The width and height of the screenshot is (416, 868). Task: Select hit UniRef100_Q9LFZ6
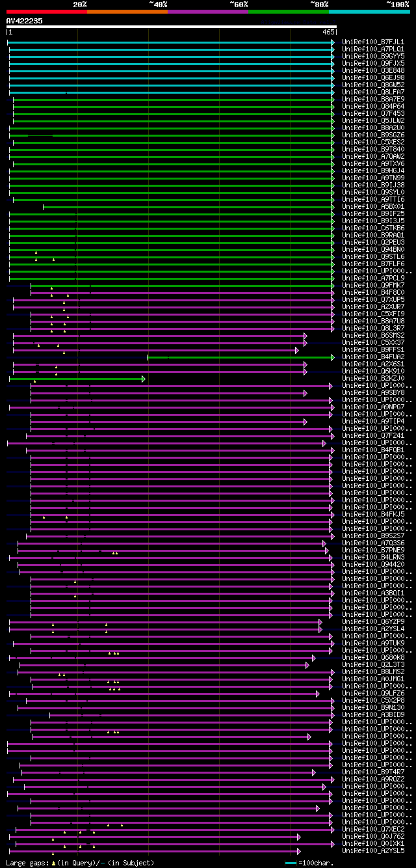(x=373, y=693)
